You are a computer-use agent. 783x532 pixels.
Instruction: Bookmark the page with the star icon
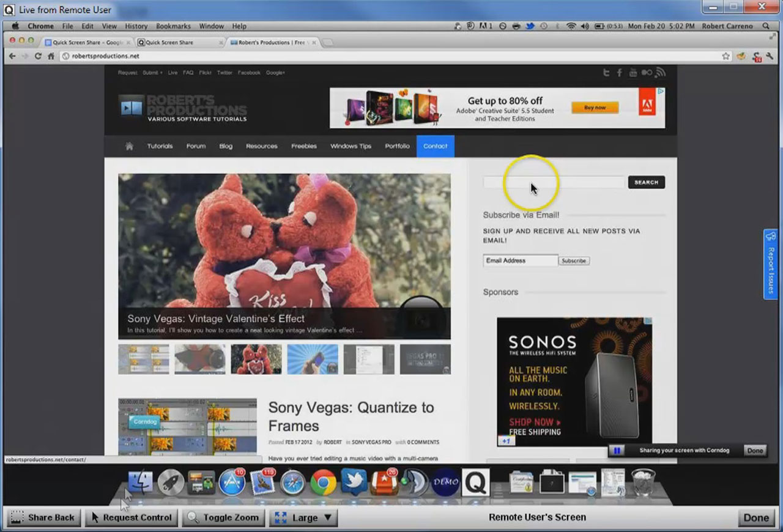click(726, 56)
